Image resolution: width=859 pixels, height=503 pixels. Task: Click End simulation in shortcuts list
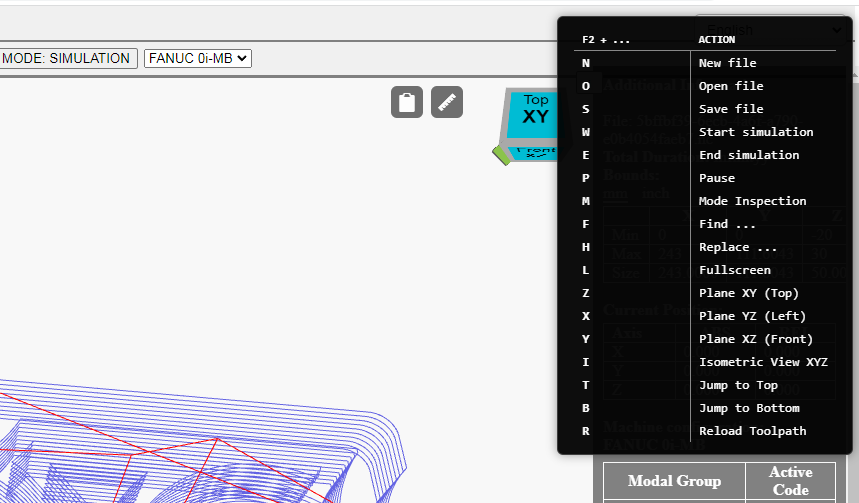(749, 155)
